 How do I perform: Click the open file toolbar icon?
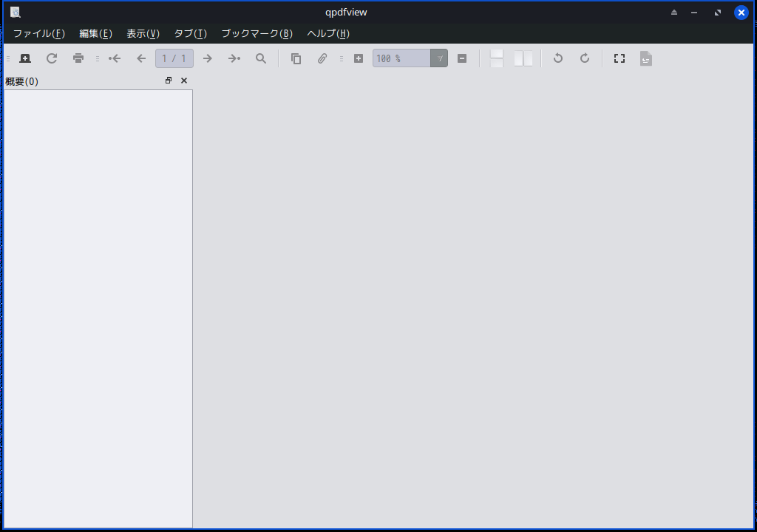(x=25, y=58)
